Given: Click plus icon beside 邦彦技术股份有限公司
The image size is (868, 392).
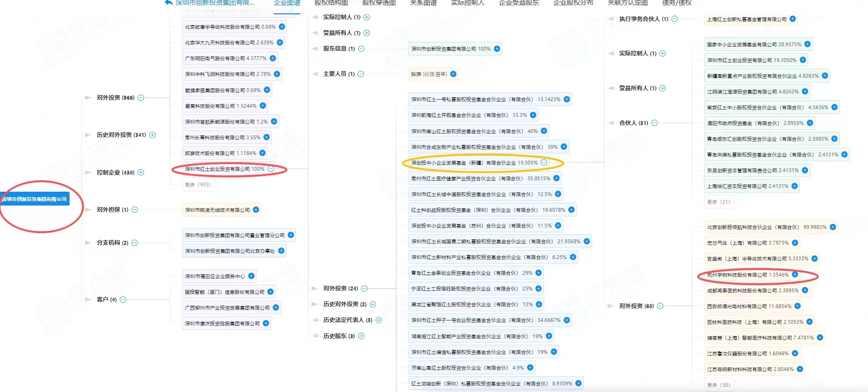Looking at the screenshot, I should 263,153.
